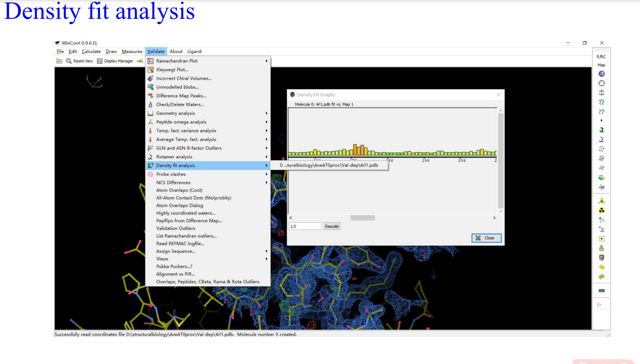
Task: Select R/RC in the right toolbar
Action: (601, 57)
